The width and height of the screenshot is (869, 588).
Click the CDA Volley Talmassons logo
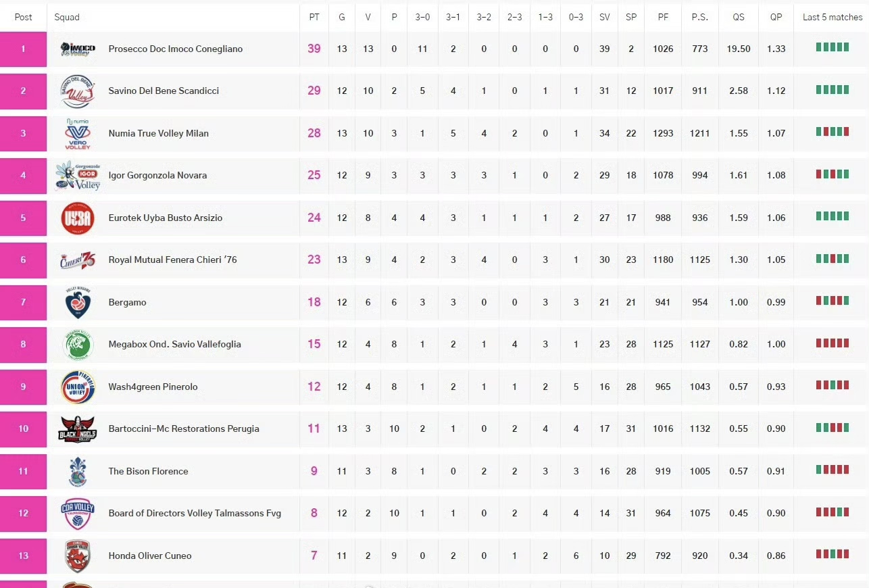coord(78,513)
